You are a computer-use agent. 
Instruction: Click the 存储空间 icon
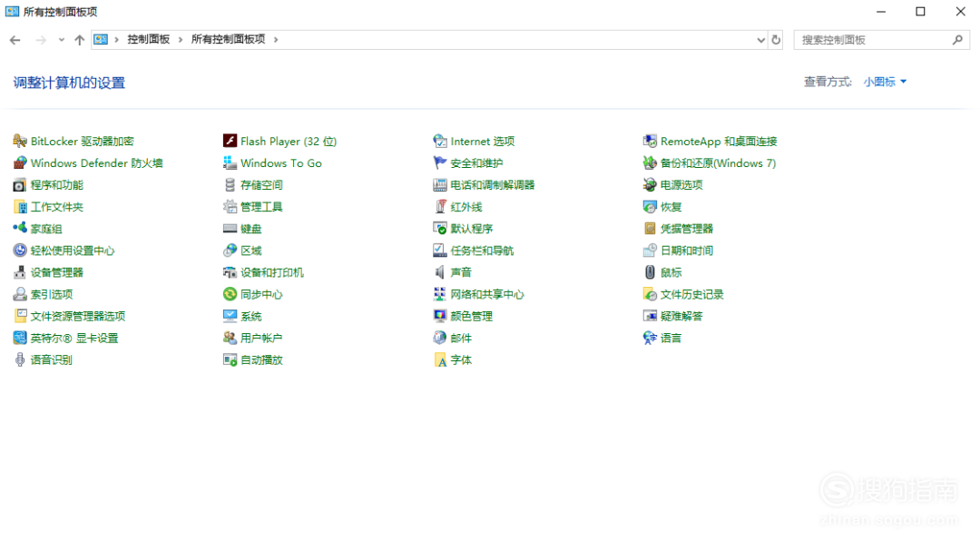[x=230, y=185]
